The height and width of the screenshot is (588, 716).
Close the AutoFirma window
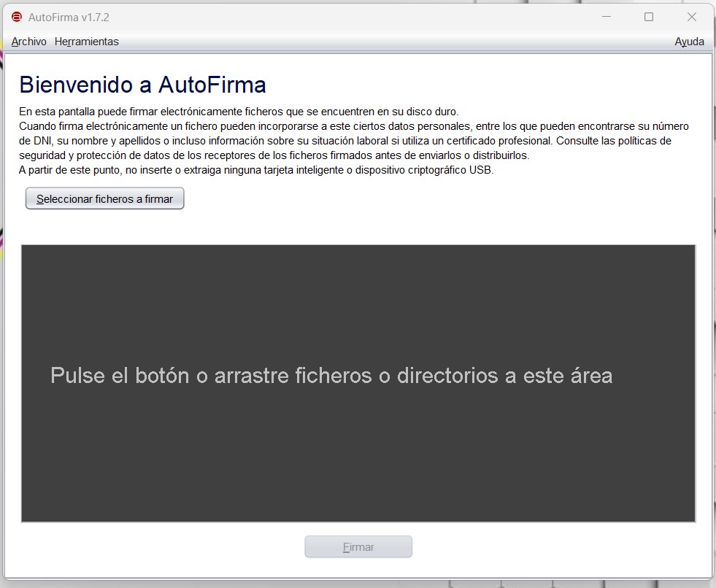[x=692, y=17]
